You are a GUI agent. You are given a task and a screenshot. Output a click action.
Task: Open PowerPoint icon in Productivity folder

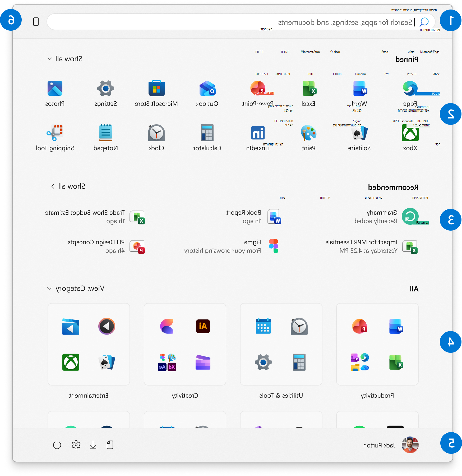pos(359,326)
